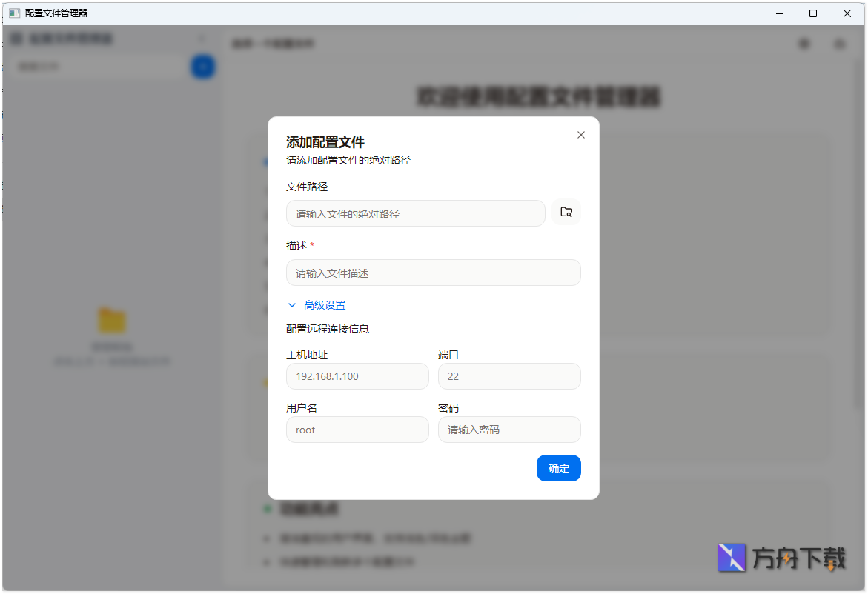
Task: Click the 主机地址 input showing 192.168.1.100
Action: click(357, 376)
